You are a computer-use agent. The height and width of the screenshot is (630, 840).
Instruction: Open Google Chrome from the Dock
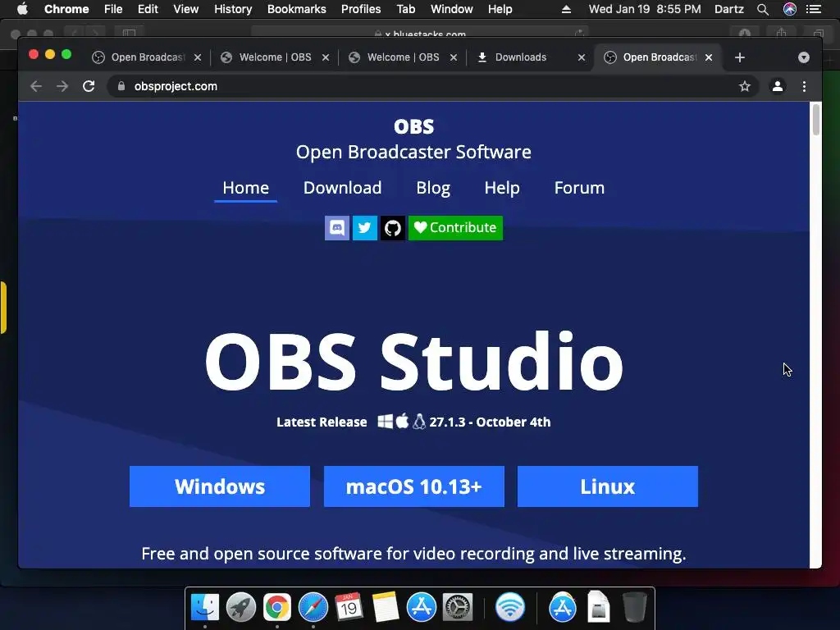277,608
